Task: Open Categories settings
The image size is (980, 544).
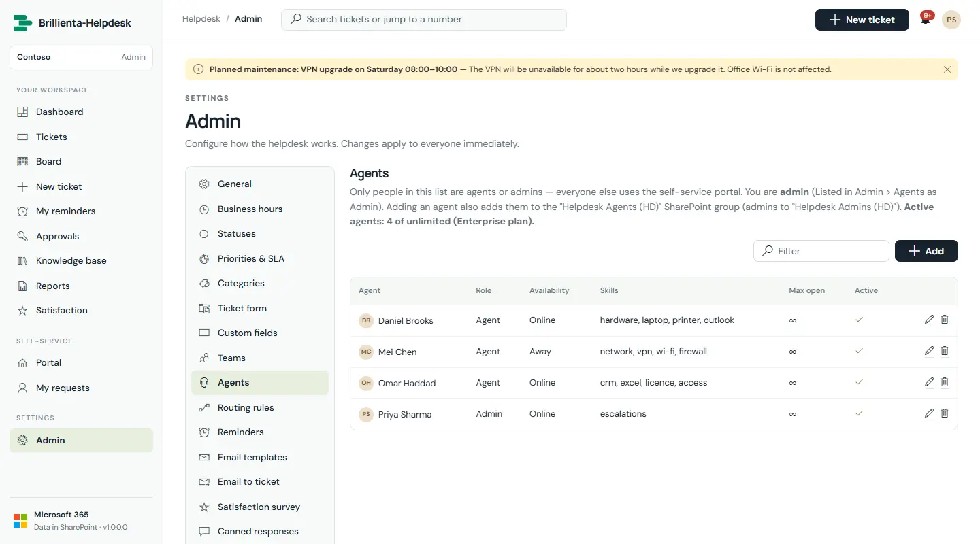Action: 260,283
